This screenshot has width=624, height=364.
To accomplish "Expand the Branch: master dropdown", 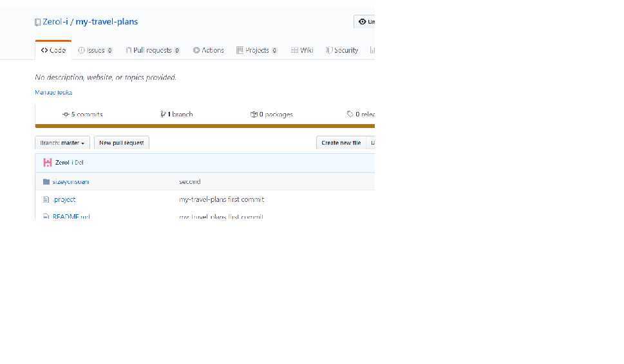I will 62,143.
